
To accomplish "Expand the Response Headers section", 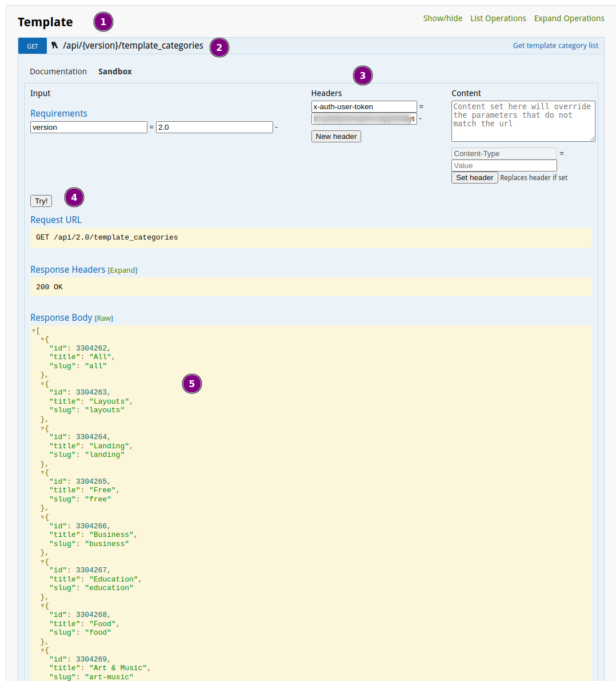I will point(122,270).
